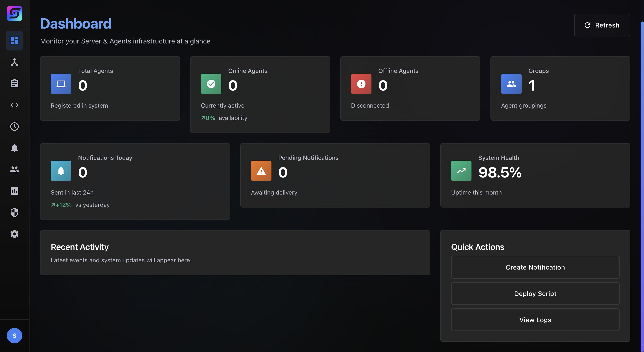Select the Total Agents stat card
Viewport: 644px width, 352px height.
[110, 88]
